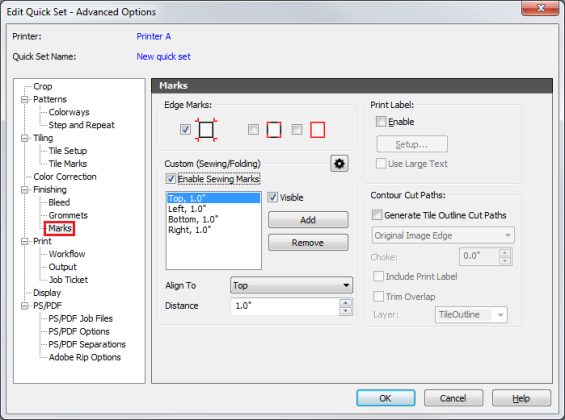Screen dimensions: 565x420
Task: Open the Align To dropdown
Action: pyautogui.click(x=291, y=286)
